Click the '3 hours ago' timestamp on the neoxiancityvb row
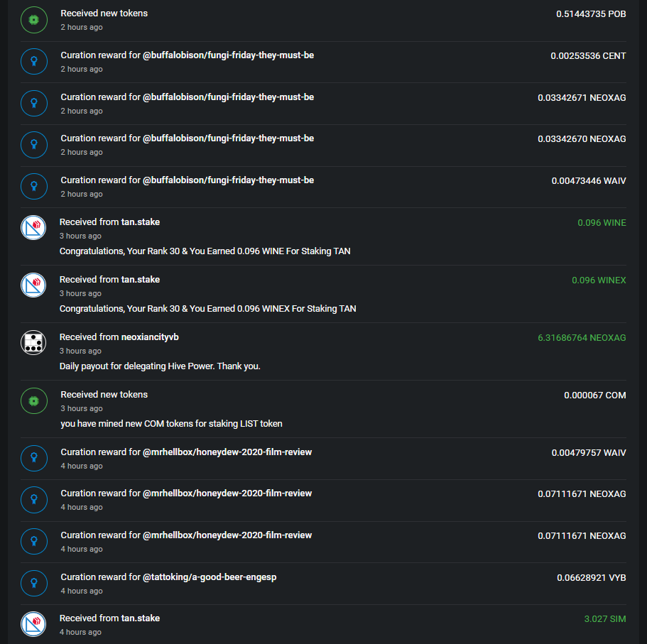Image resolution: width=647 pixels, height=644 pixels. [x=80, y=351]
